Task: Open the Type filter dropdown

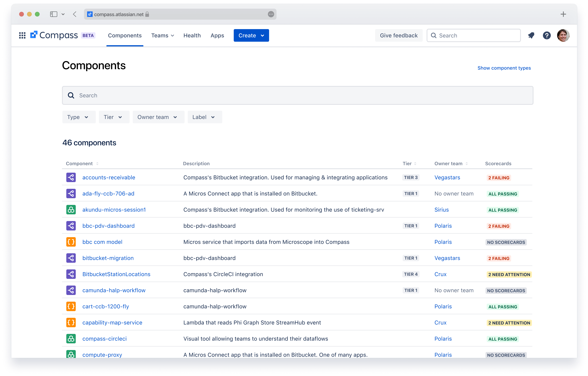Action: pyautogui.click(x=79, y=117)
